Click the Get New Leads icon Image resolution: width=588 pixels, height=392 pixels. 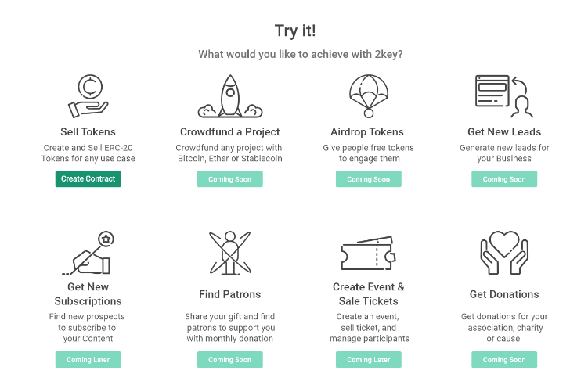pos(504,96)
